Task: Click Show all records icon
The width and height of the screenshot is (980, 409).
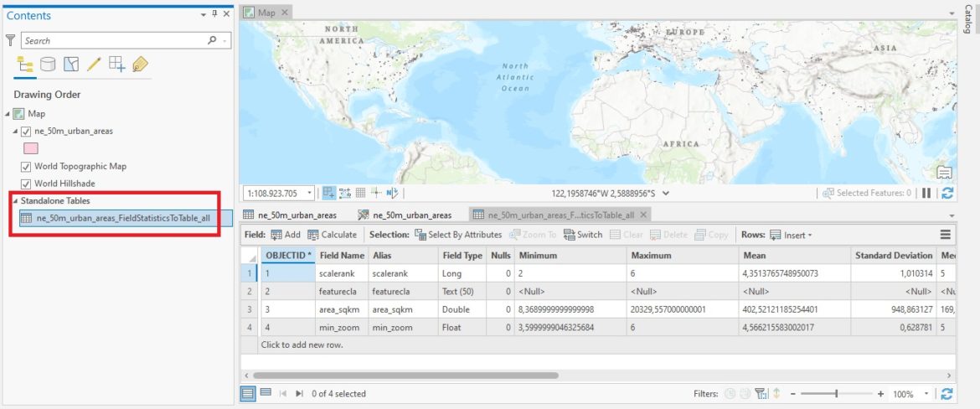Action: [x=248, y=393]
